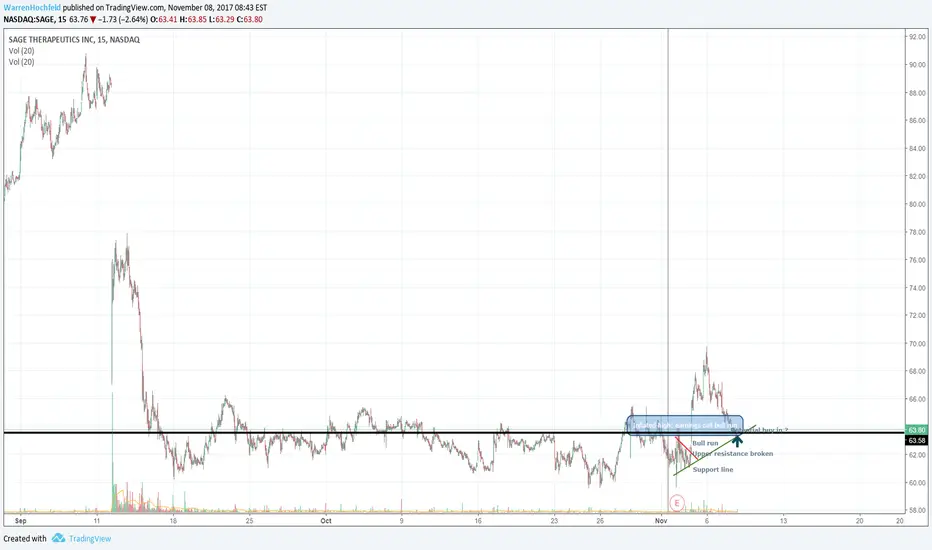Viewport: 932px width, 550px height.
Task: Click the 62.00 price axis label
Action: point(917,455)
